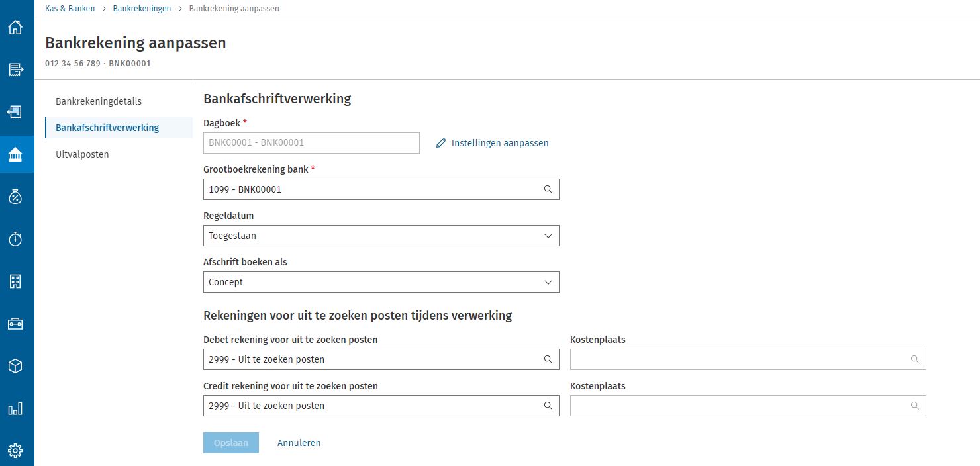Open the settings gear icon at the bottom
This screenshot has width=980, height=466.
click(x=16, y=450)
